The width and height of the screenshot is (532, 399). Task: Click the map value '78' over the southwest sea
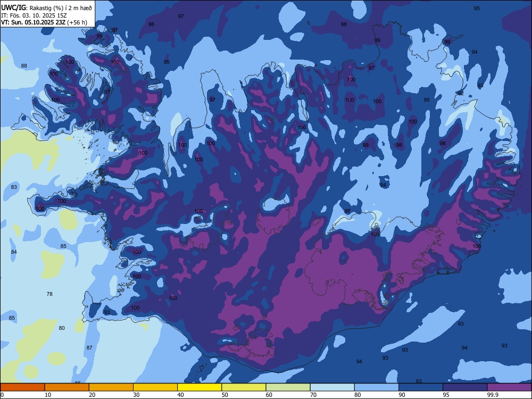pyautogui.click(x=49, y=294)
